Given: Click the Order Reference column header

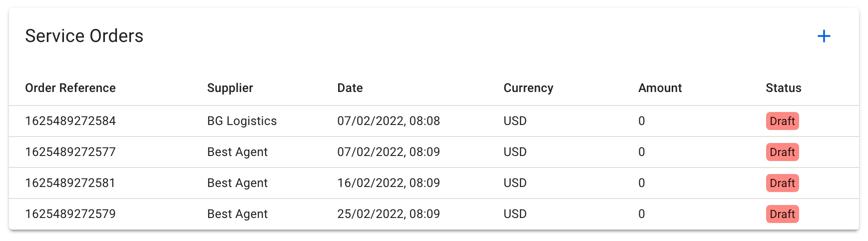Looking at the screenshot, I should [70, 88].
